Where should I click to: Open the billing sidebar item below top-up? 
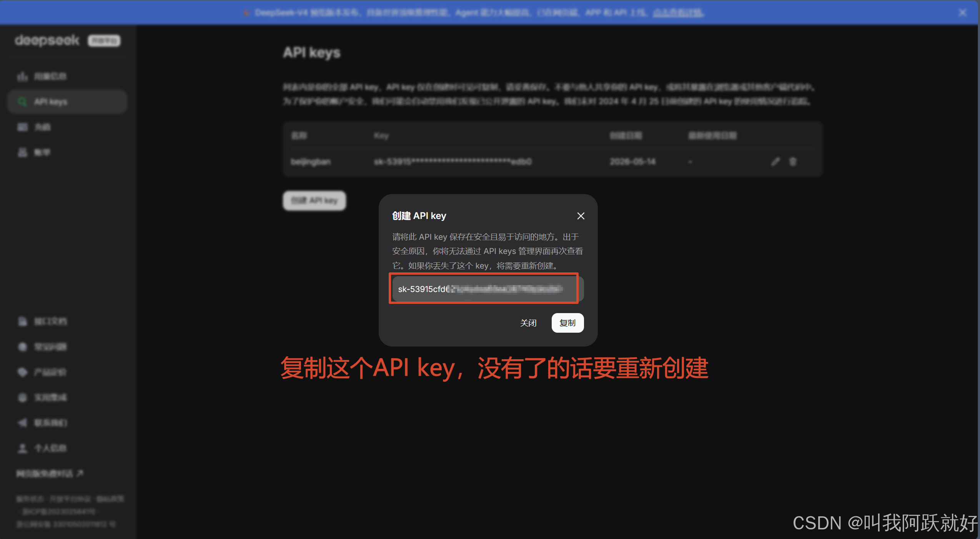click(67, 153)
